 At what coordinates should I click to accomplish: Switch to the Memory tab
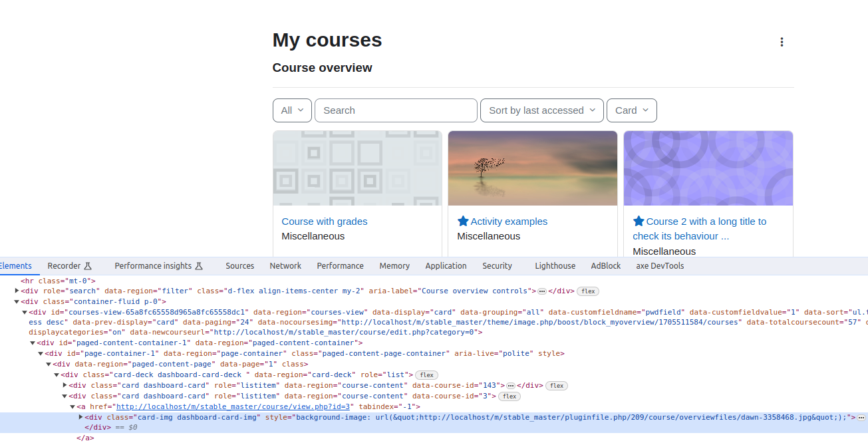pos(394,265)
